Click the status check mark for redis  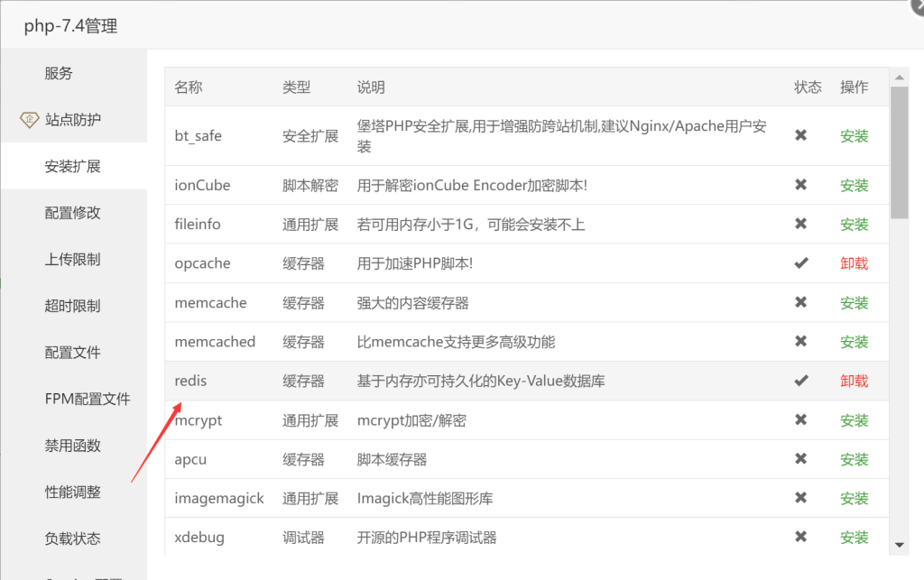click(801, 381)
